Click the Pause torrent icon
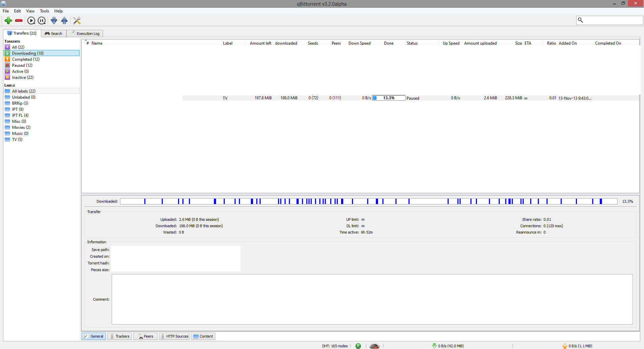Screen dimensions: 644x349 (42, 20)
